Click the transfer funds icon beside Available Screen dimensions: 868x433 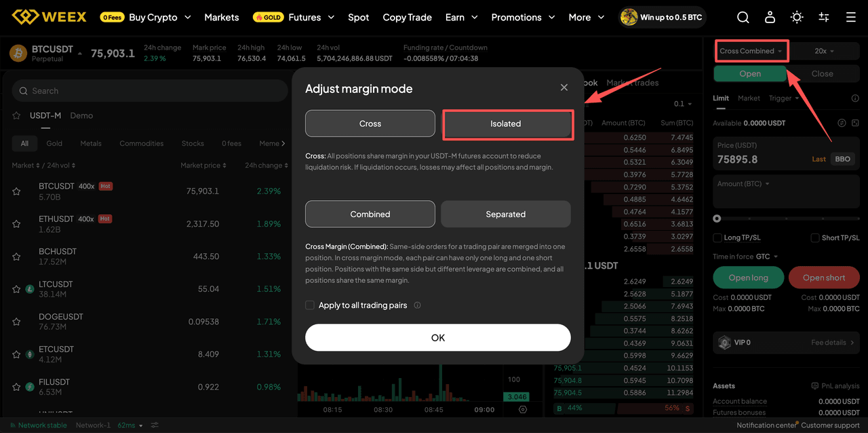[x=842, y=123]
